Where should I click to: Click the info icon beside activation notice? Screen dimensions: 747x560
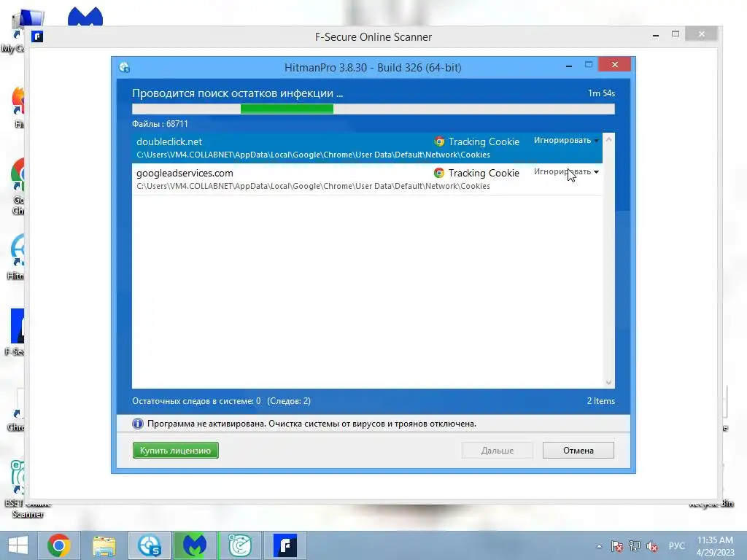tap(138, 424)
